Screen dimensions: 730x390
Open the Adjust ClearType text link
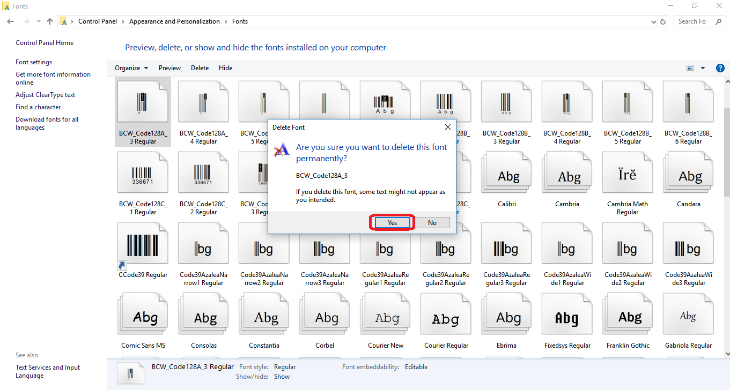coord(45,94)
